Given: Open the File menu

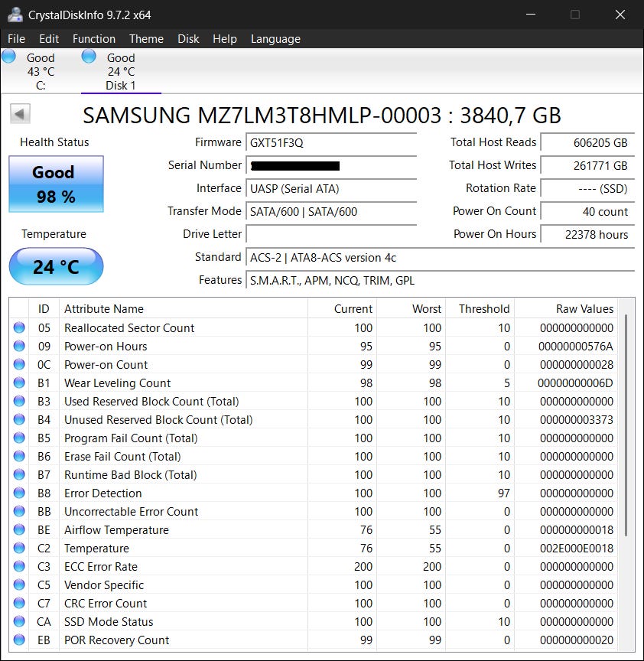Looking at the screenshot, I should 16,39.
